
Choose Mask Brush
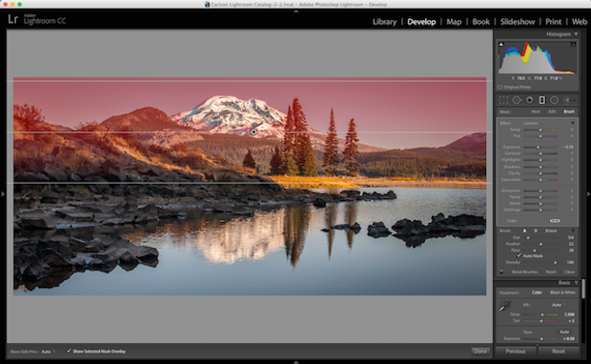(569, 111)
